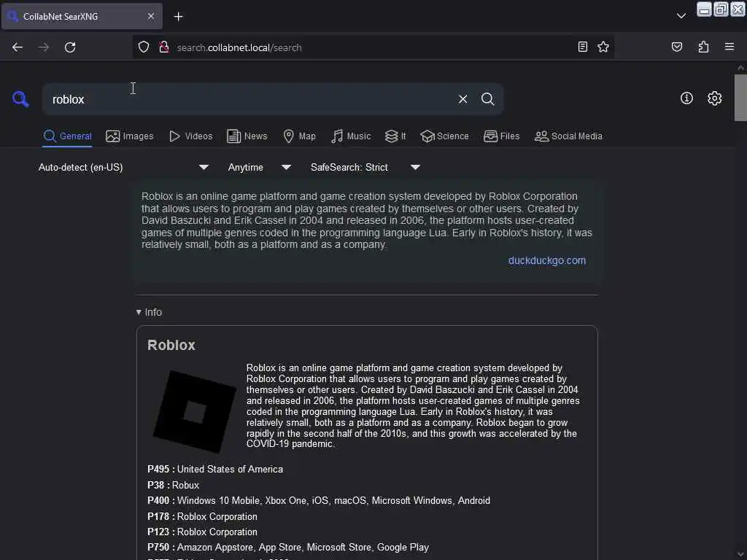
Task: Click the Roblox infobox heading
Action: [171, 345]
